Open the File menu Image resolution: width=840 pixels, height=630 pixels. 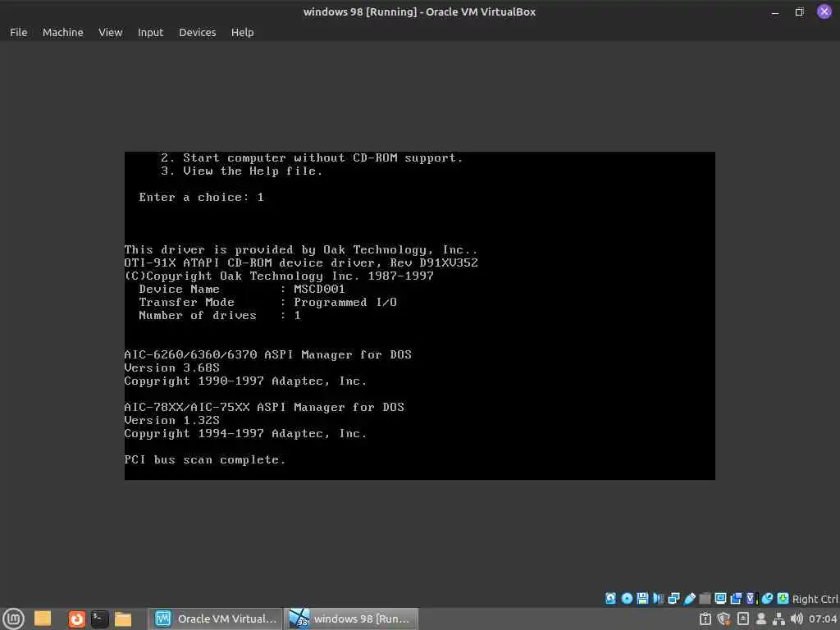click(x=18, y=32)
